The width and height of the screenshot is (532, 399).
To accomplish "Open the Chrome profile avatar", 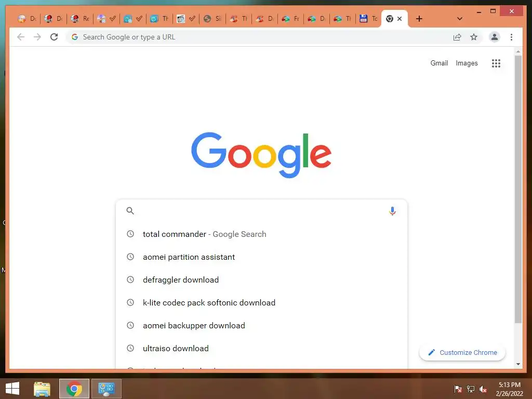I will pyautogui.click(x=495, y=37).
